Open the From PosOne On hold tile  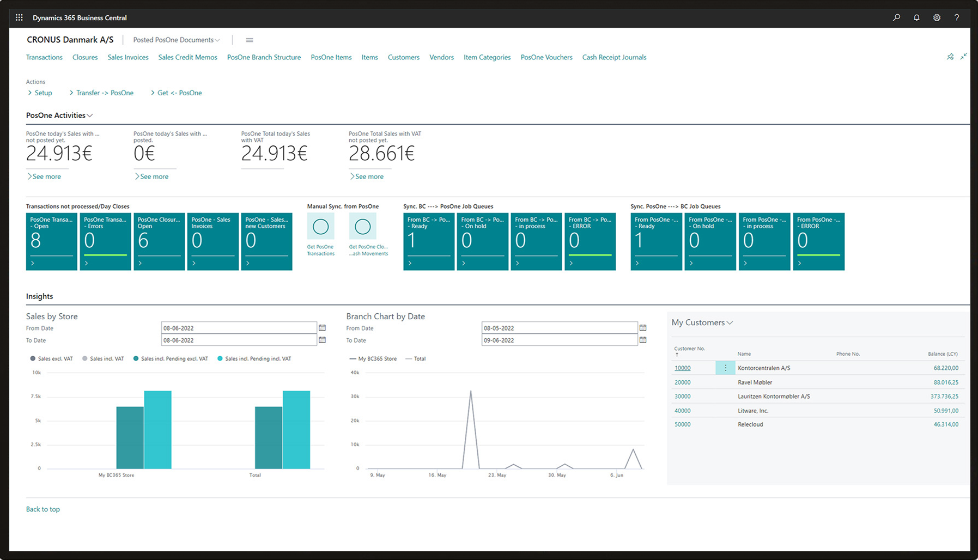point(710,241)
